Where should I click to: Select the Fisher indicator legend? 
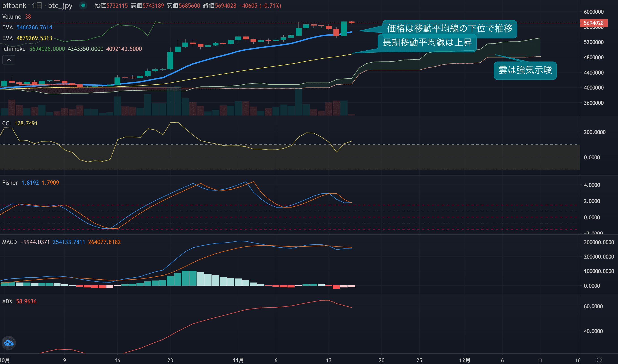point(10,183)
